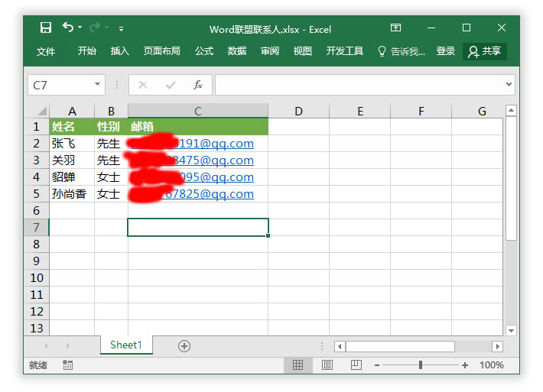
Task: Click the Enter checkmark icon in formula bar
Action: click(x=171, y=85)
